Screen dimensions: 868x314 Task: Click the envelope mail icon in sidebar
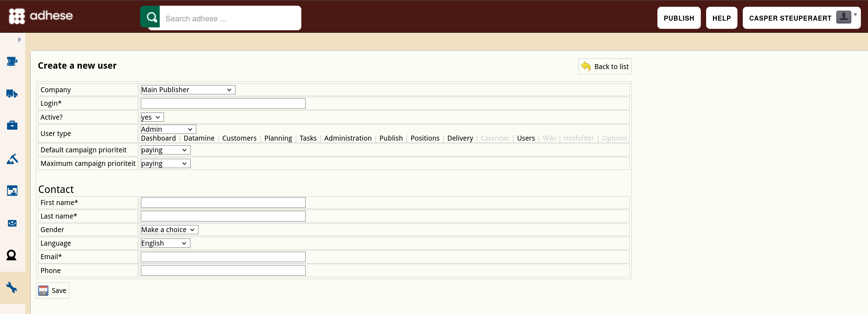coord(12,223)
